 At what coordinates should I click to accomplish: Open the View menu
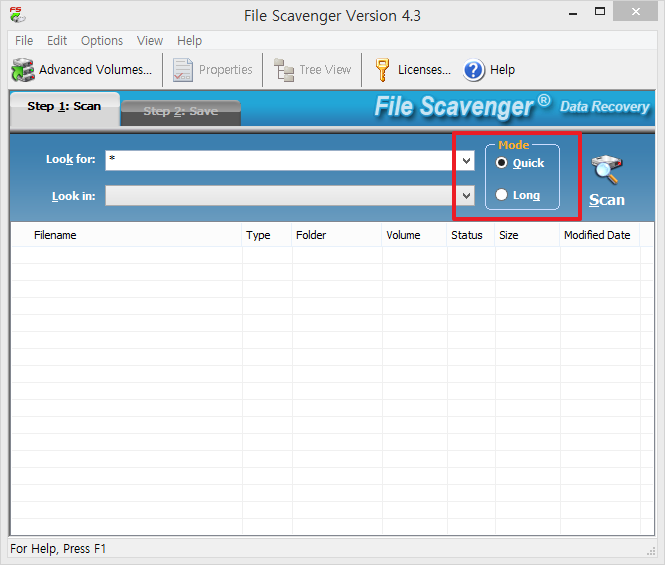tap(150, 41)
